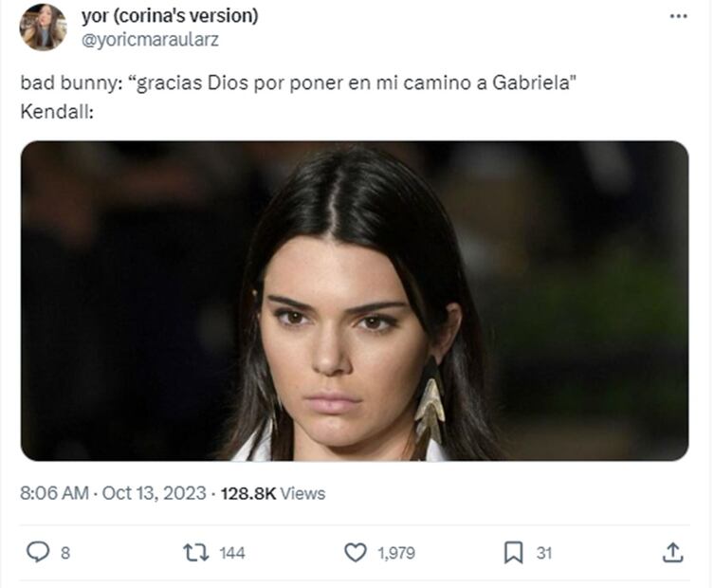This screenshot has width=714, height=588.
Task: Click the reply speech bubble icon
Action: (38, 553)
